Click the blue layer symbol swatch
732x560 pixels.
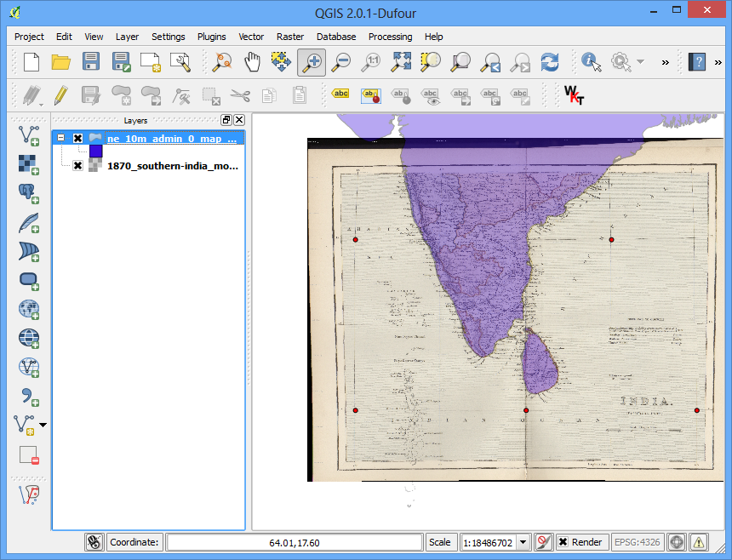tap(95, 151)
